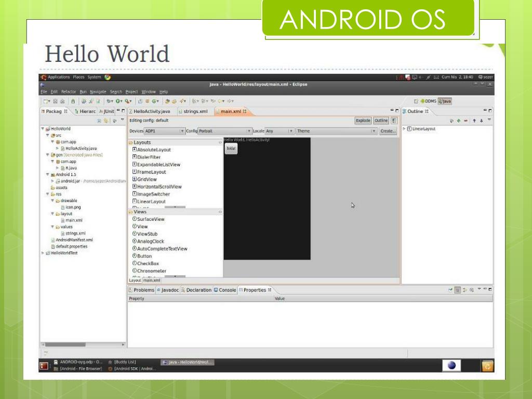Click the green add element icon in Outline
The height and width of the screenshot is (399, 532).
pyautogui.click(x=458, y=121)
